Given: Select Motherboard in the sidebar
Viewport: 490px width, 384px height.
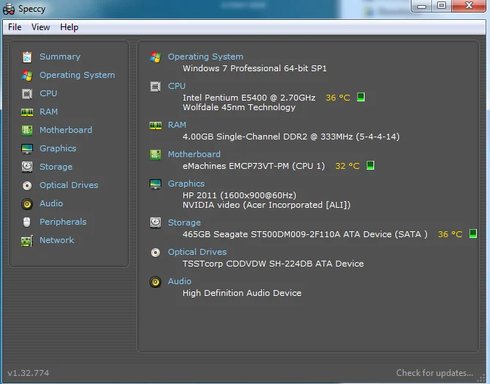Looking at the screenshot, I should coord(66,130).
